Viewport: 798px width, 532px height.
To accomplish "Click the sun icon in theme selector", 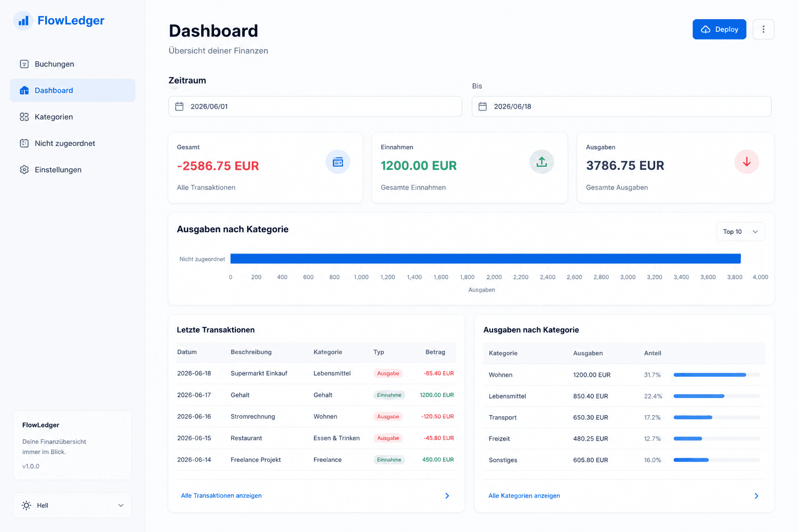I will 26,506.
